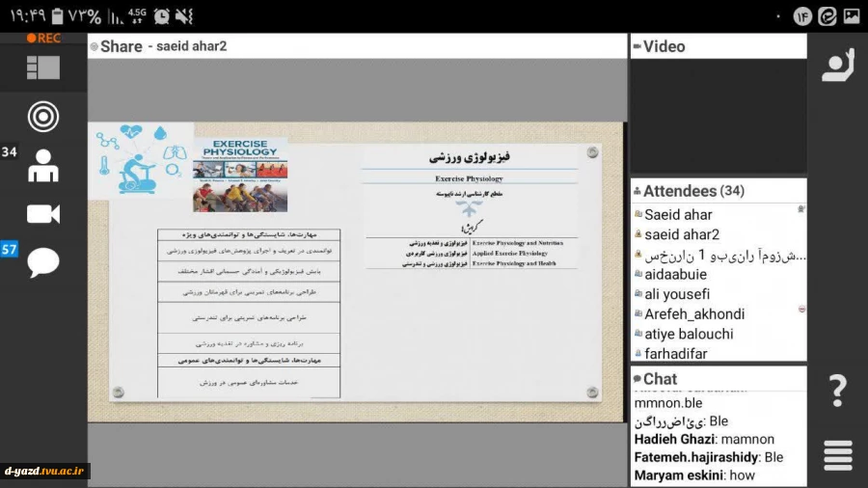Expand the Share panel header
This screenshot has height=488, width=868.
121,46
